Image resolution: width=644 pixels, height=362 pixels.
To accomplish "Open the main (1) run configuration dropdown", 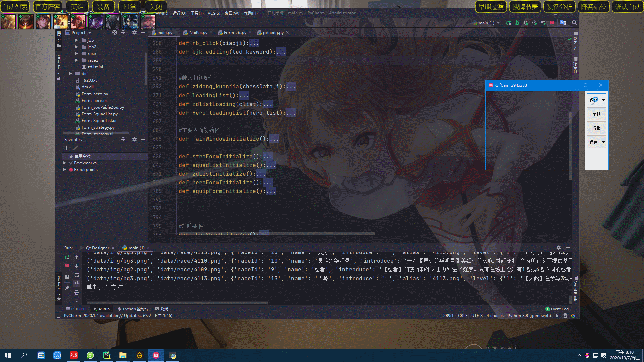I will pyautogui.click(x=486, y=23).
